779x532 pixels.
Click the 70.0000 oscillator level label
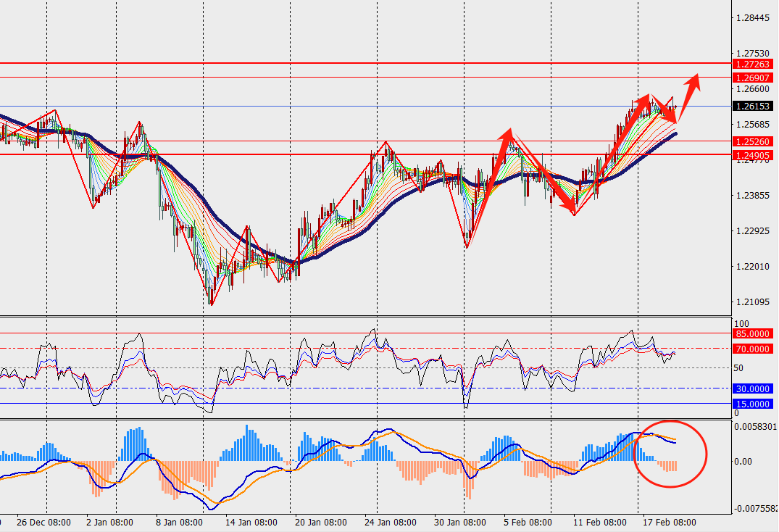coord(751,349)
